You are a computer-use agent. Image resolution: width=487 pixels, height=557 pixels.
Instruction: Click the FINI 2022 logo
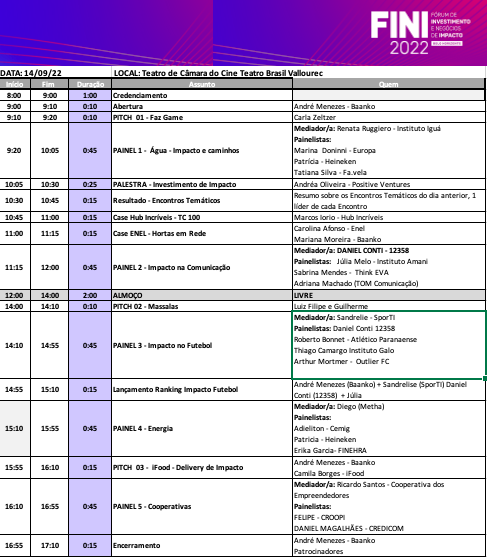click(420, 33)
